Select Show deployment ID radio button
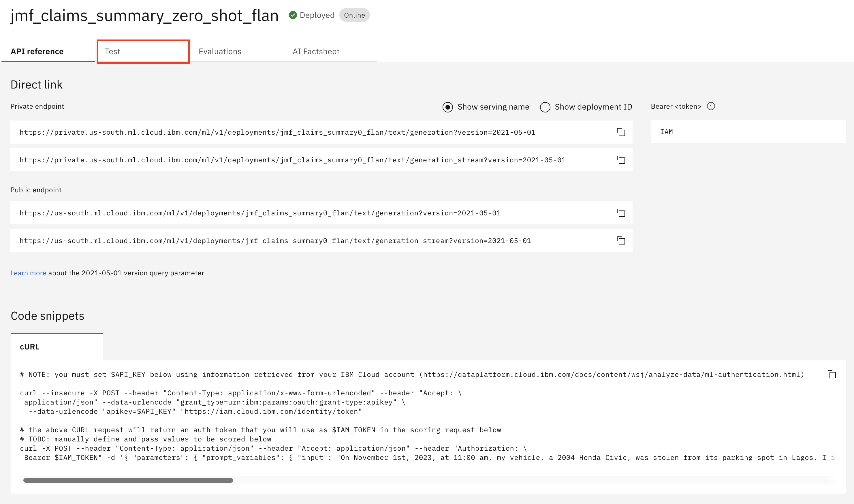Screen dimensions: 854x504 pos(544,106)
